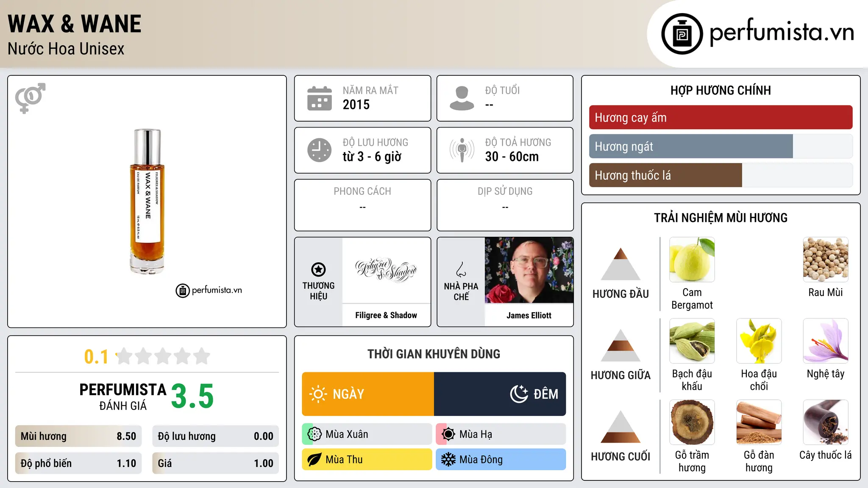The image size is (868, 488).
Task: Select the Mùa Đông season bar
Action: pos(501,460)
